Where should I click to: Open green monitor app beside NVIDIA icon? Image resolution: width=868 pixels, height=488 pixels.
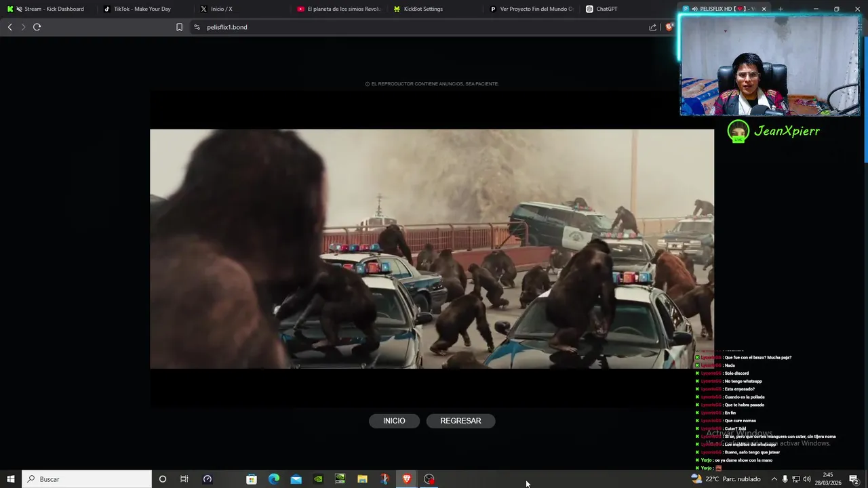click(x=340, y=479)
